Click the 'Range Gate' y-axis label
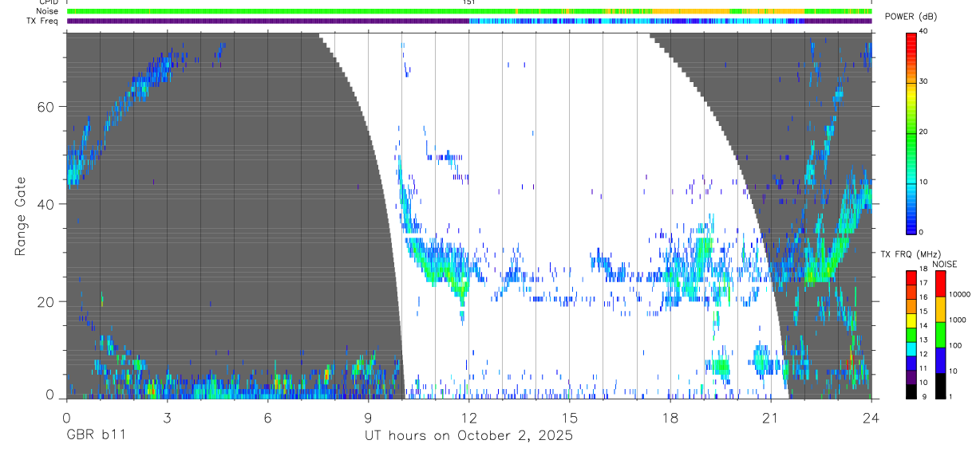The width and height of the screenshot is (980, 452). click(22, 217)
